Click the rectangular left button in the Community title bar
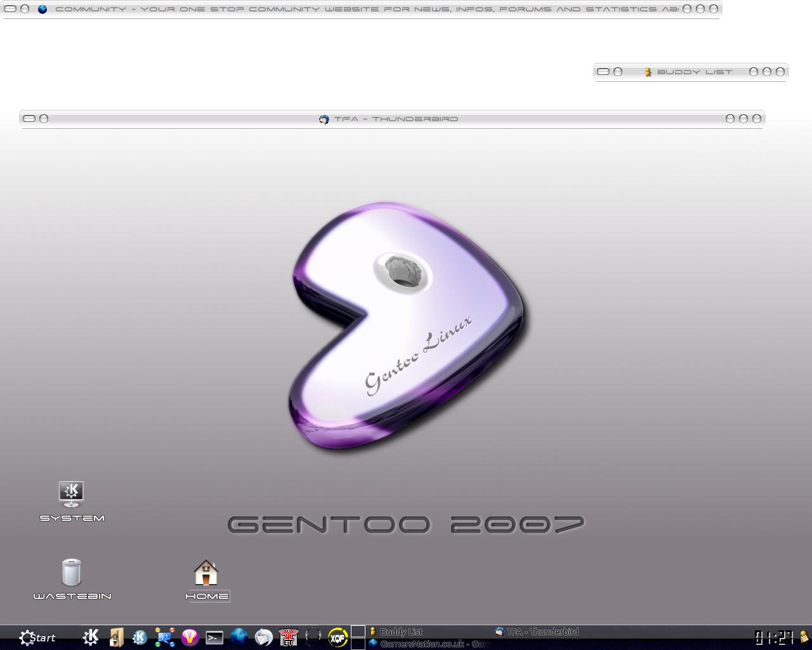 click(10, 9)
